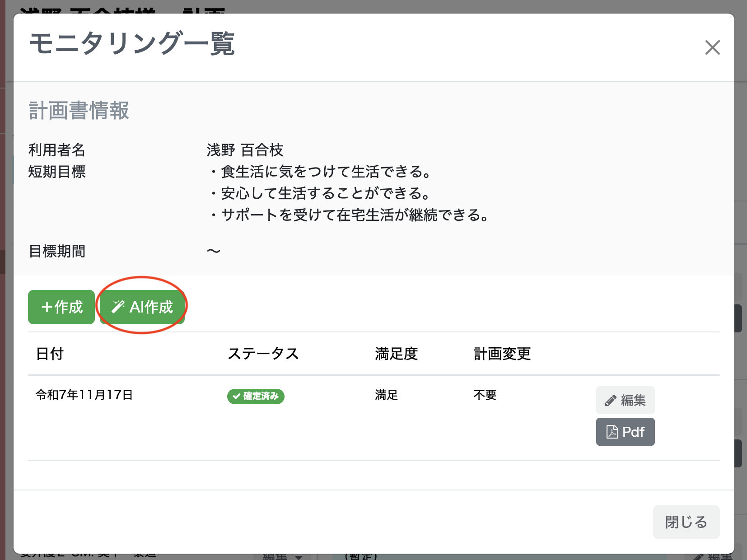Screen dimensions: 747x560
Task: Edit the 令和7年11月17日 monitoring entry
Action: tap(625, 400)
